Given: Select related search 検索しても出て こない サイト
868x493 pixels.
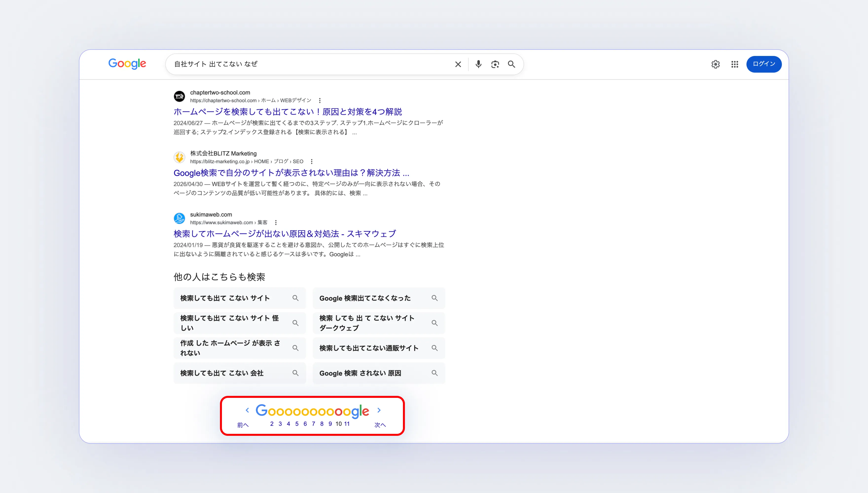Looking at the screenshot, I should click(239, 298).
